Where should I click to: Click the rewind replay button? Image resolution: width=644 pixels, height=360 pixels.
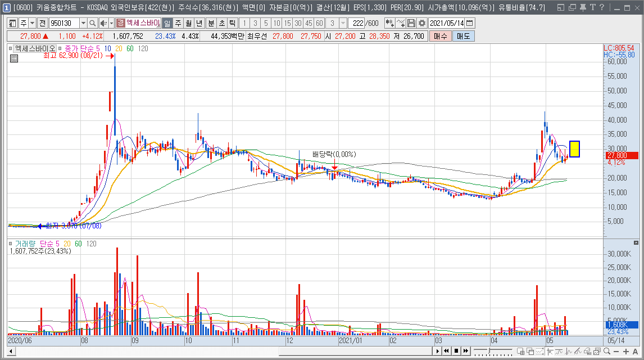click(446, 352)
